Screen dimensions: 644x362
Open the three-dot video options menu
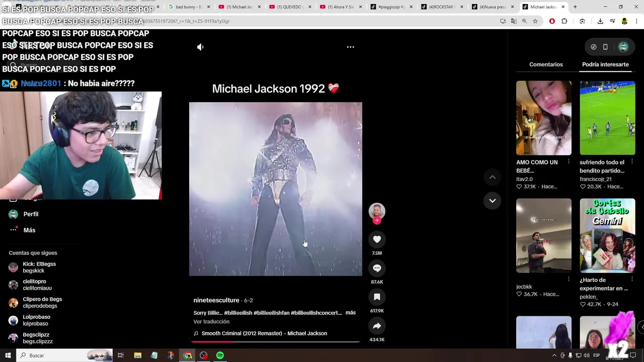point(351,47)
